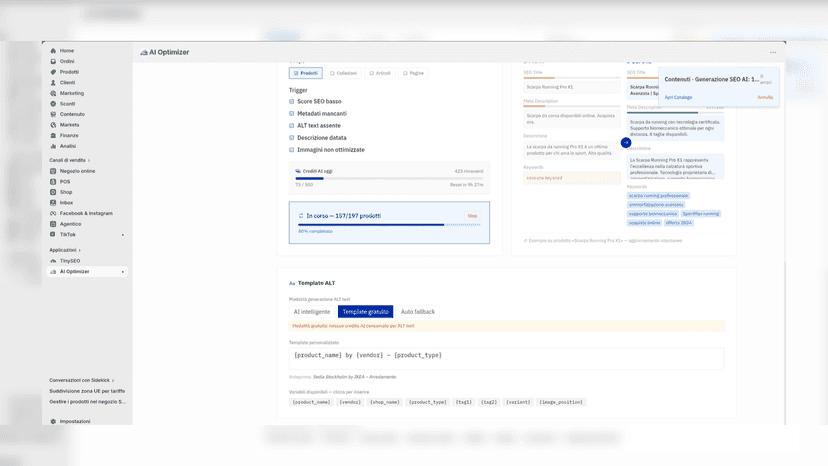
Task: Toggle the Collezioni scope checkbox
Action: click(x=332, y=73)
